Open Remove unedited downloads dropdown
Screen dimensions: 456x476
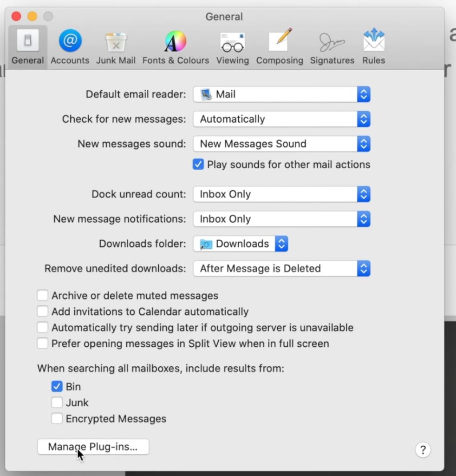click(x=281, y=269)
